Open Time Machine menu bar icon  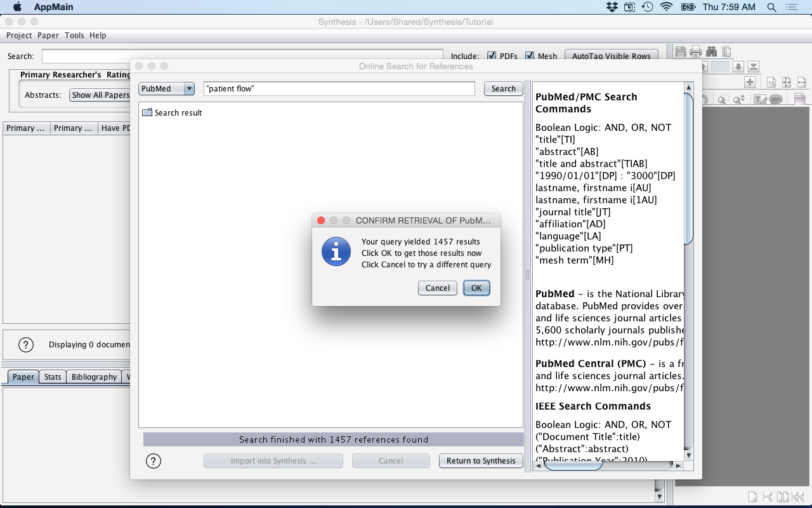click(x=647, y=7)
